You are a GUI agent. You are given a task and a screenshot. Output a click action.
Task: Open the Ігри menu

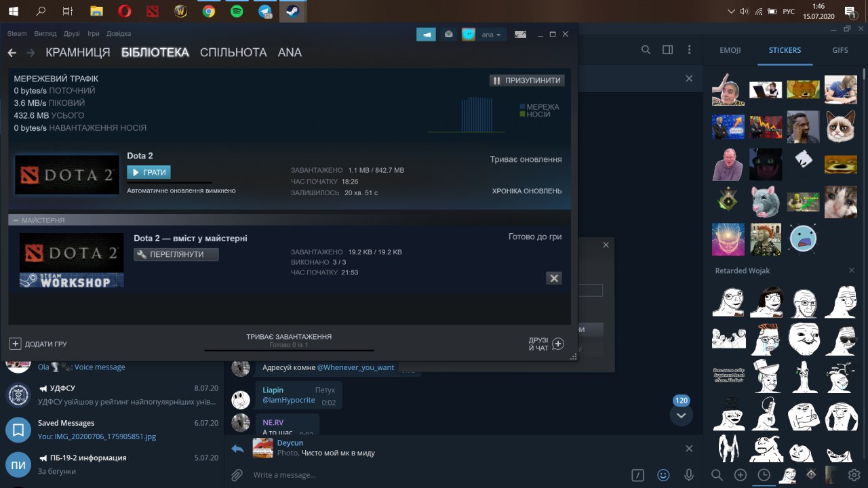click(94, 34)
